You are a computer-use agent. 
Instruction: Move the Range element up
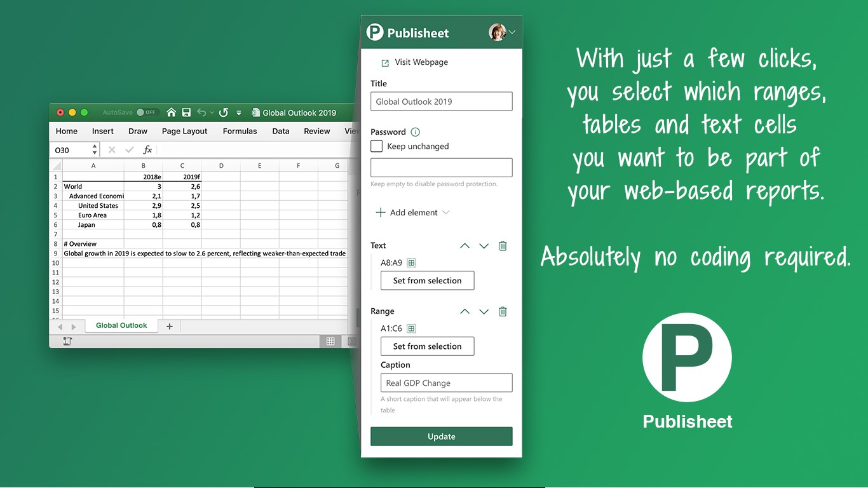pyautogui.click(x=465, y=311)
